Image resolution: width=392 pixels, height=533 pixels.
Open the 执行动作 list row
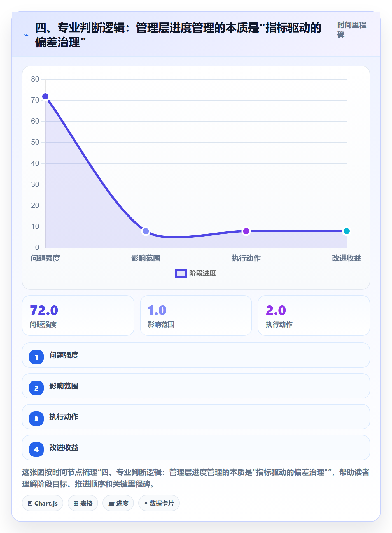(196, 417)
